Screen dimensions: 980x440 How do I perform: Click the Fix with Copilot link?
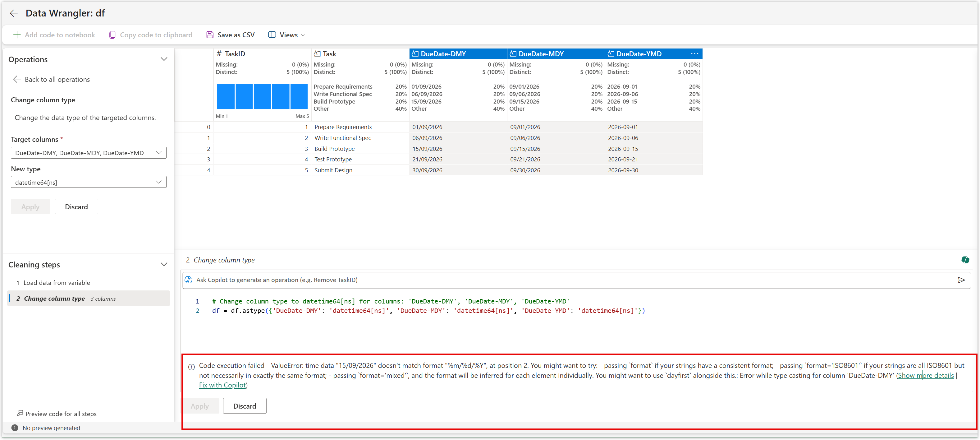[x=222, y=385]
